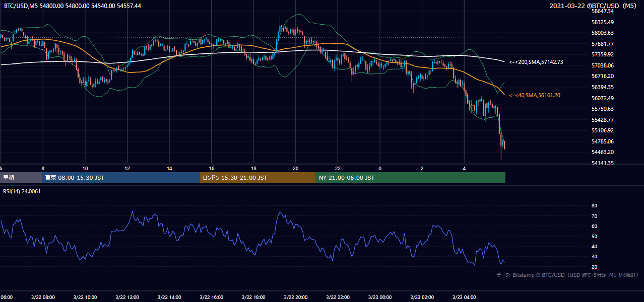The height and width of the screenshot is (302, 644).
Task: Click the ロンドン 15:30-21:00 JST session bar
Action: [258, 178]
